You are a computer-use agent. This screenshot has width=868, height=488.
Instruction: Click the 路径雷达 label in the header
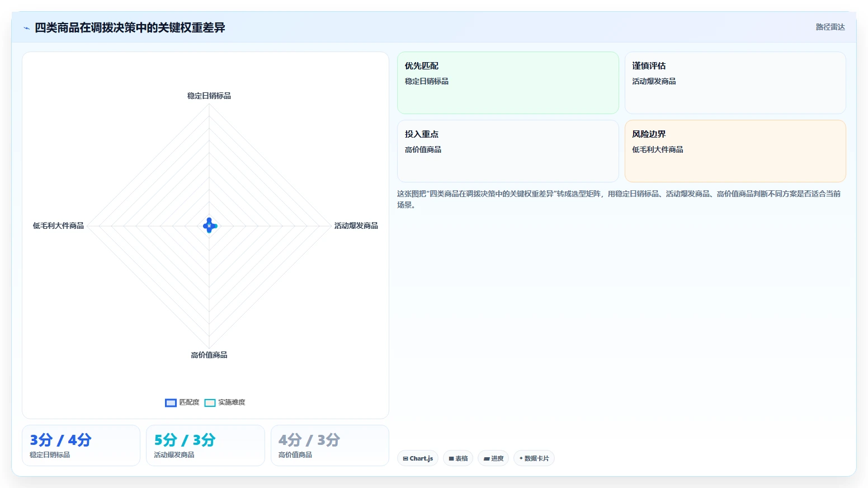click(830, 27)
